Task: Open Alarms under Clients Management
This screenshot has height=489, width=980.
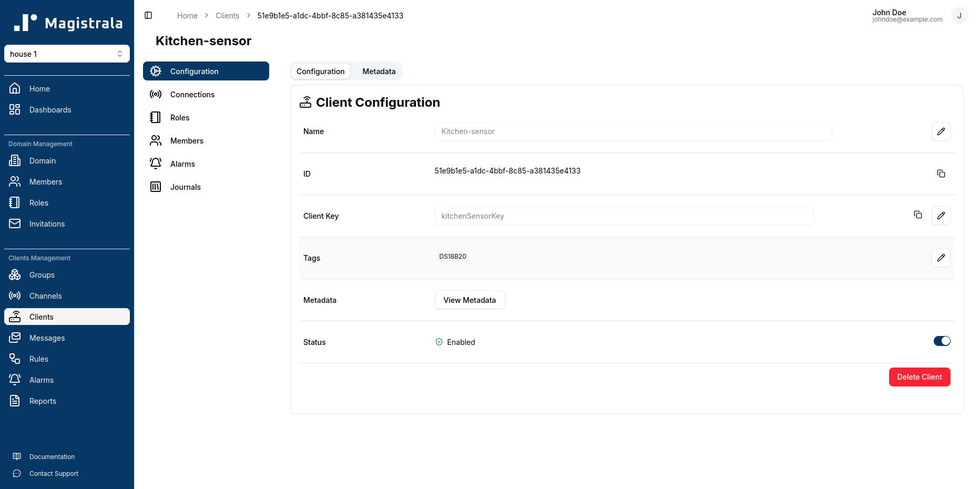Action: tap(41, 380)
